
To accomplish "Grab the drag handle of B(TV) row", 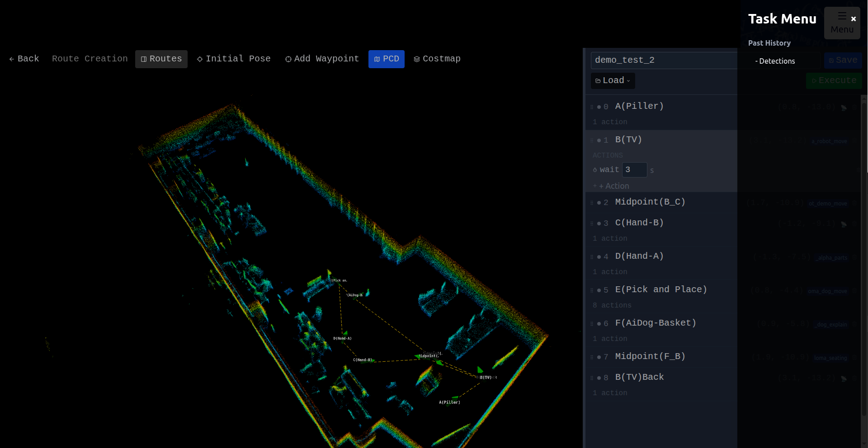I will (x=592, y=140).
